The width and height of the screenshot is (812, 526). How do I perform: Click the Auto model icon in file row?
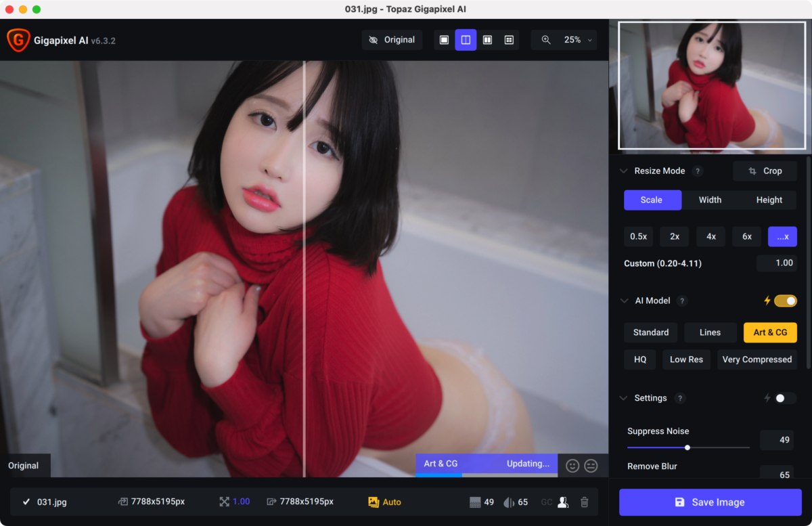(374, 502)
